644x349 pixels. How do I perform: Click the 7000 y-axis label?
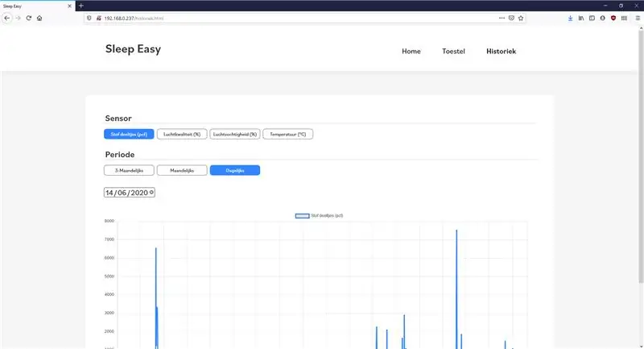click(109, 239)
